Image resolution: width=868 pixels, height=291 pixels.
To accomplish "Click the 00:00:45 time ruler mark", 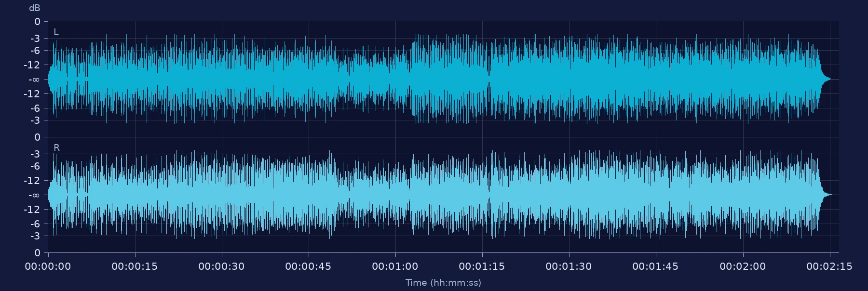I will tap(308, 266).
